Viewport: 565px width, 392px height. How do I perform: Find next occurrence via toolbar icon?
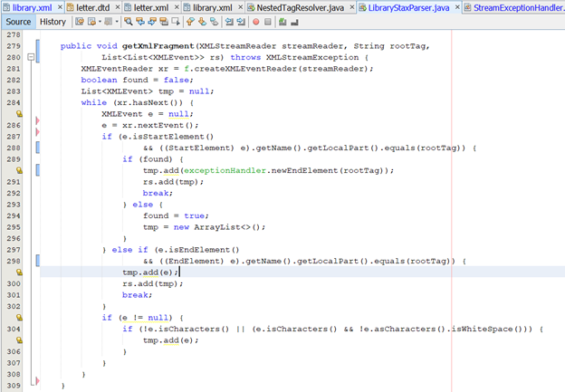tap(152, 22)
